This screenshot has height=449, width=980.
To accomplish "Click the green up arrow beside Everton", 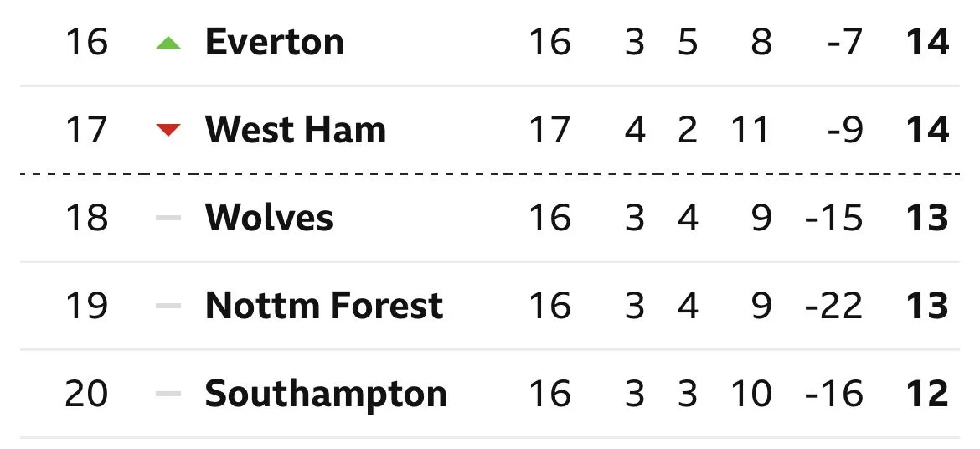I will click(168, 43).
